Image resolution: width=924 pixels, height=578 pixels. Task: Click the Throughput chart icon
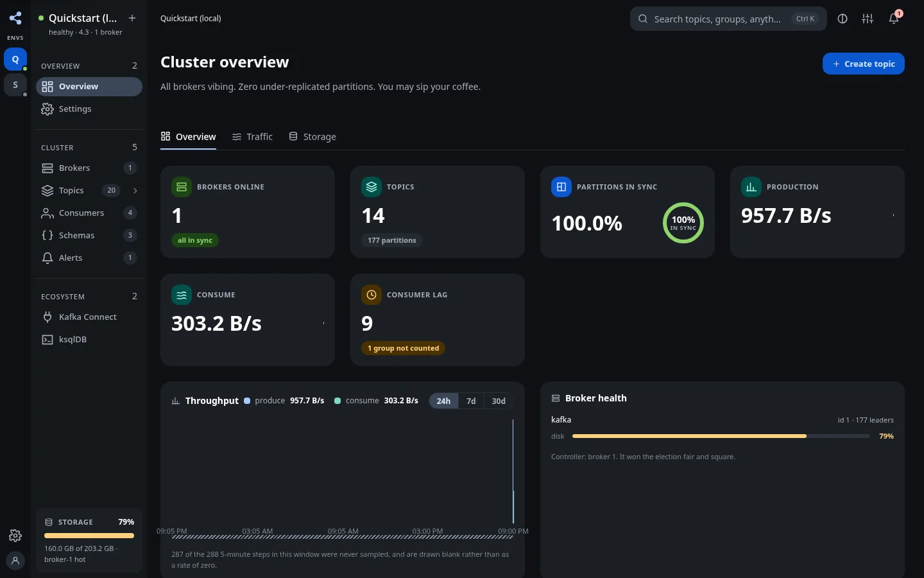(x=176, y=401)
